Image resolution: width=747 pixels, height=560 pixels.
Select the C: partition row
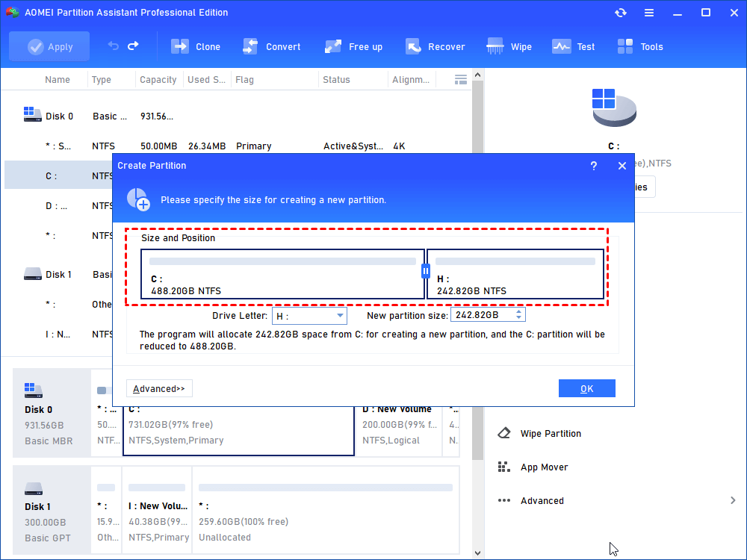coord(58,175)
